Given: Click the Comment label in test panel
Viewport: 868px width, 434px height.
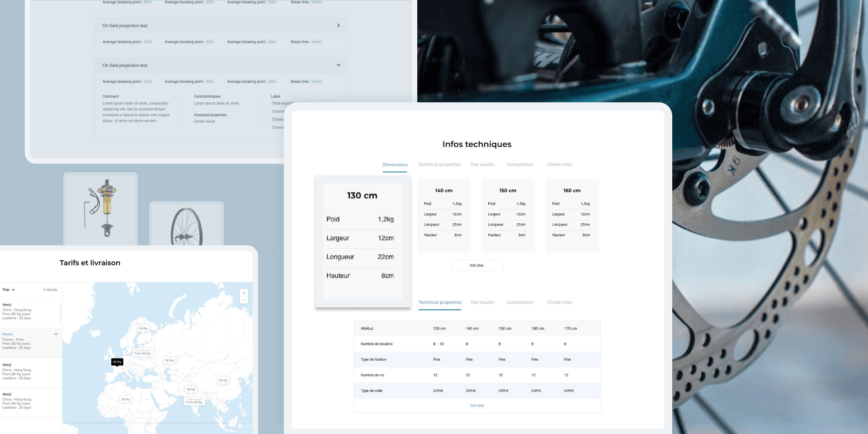Looking at the screenshot, I should click(110, 96).
